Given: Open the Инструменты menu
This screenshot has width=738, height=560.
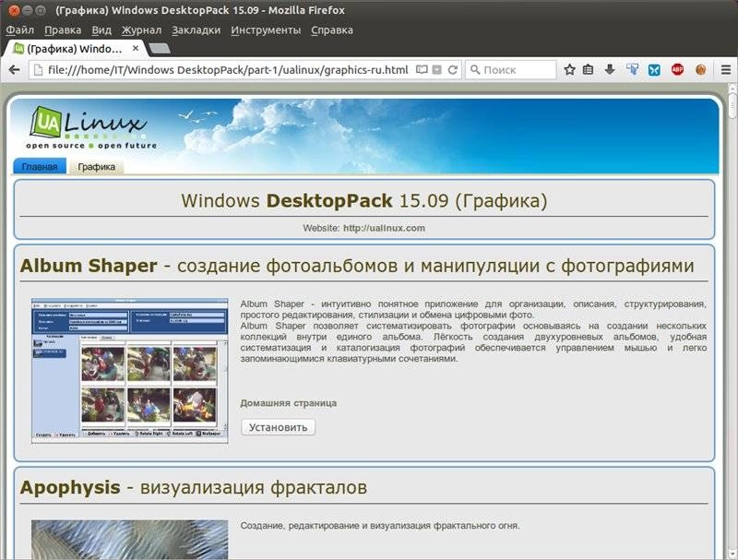Looking at the screenshot, I should 266,30.
